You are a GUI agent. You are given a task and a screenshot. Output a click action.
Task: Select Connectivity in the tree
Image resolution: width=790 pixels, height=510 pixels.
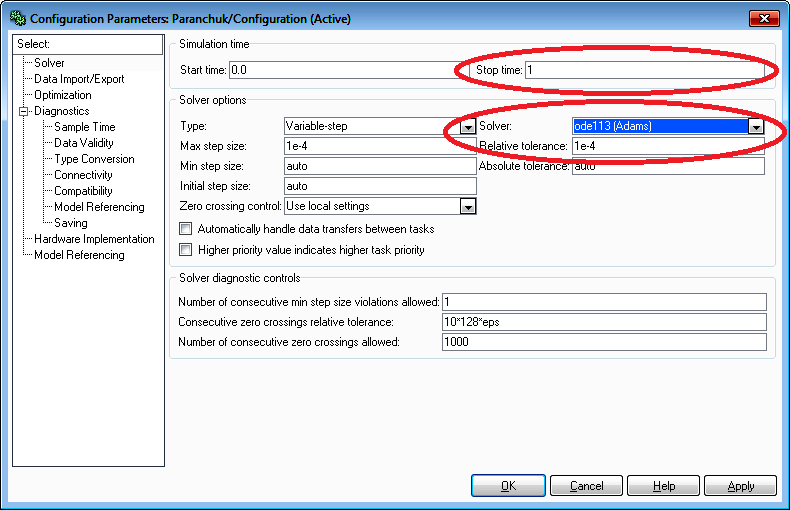pyautogui.click(x=83, y=175)
